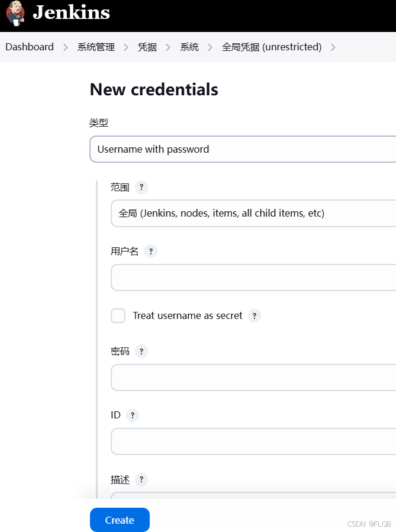Expand chevron after 全局凭据 (unrestricted)

coord(333,47)
